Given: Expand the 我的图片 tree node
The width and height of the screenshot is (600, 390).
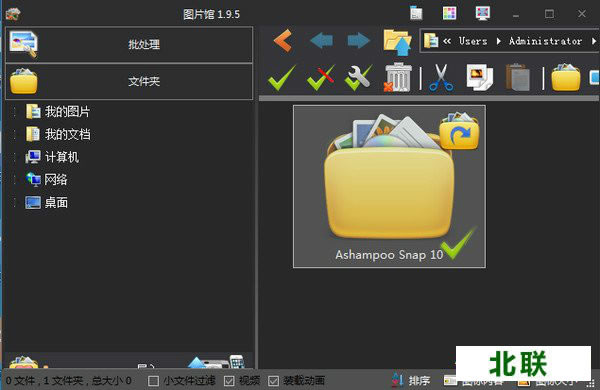Looking at the screenshot, I should tap(15, 112).
